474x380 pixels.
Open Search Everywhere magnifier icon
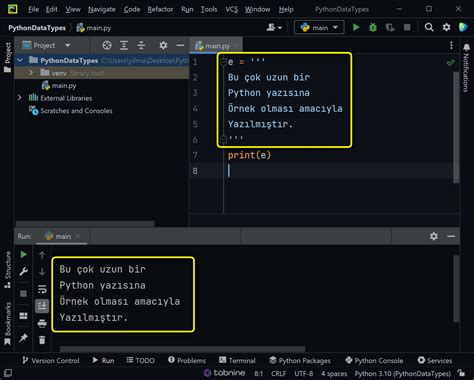click(429, 27)
